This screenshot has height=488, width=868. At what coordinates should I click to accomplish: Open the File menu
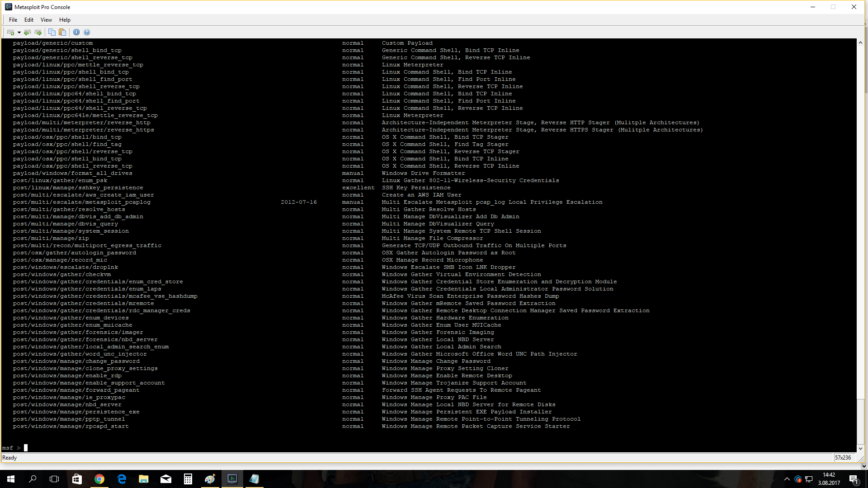pos(13,20)
